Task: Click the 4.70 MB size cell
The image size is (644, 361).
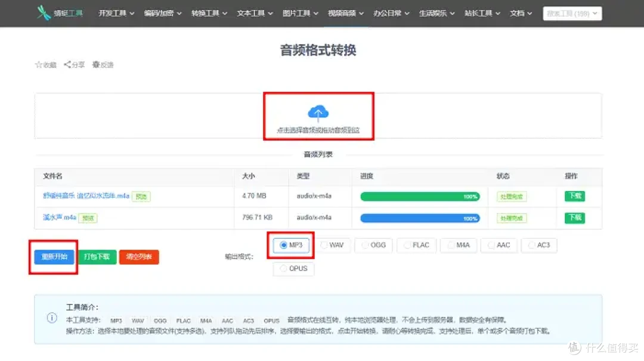Action: click(254, 195)
